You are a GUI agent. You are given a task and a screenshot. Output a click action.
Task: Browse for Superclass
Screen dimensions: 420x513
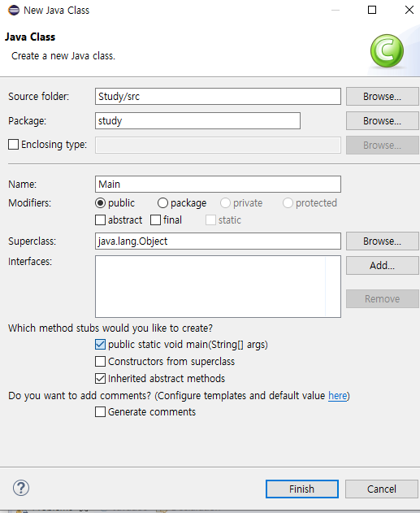(382, 241)
